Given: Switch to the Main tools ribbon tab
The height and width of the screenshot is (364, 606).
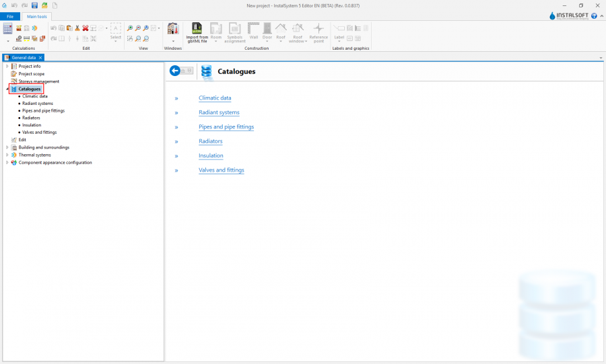Looking at the screenshot, I should [x=37, y=16].
